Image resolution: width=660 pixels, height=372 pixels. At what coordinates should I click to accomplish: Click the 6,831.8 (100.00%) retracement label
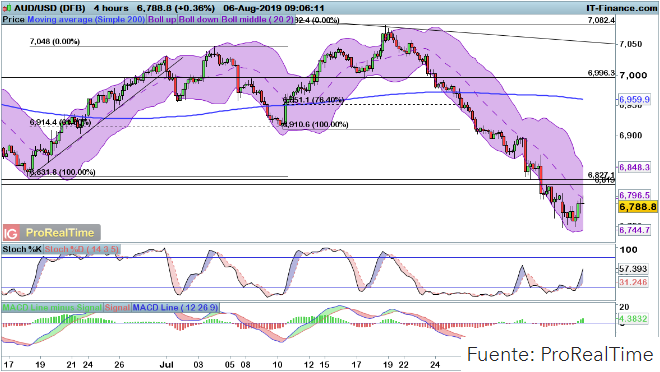61,172
